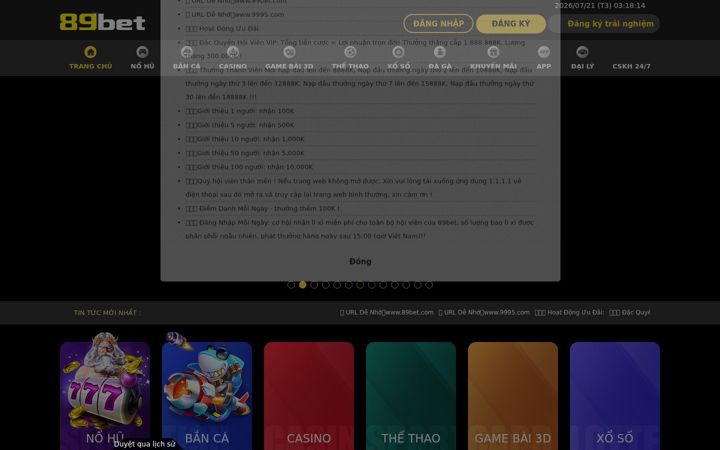Select the eighth carousel dot
Screen dimensions: 720x450
click(371, 285)
